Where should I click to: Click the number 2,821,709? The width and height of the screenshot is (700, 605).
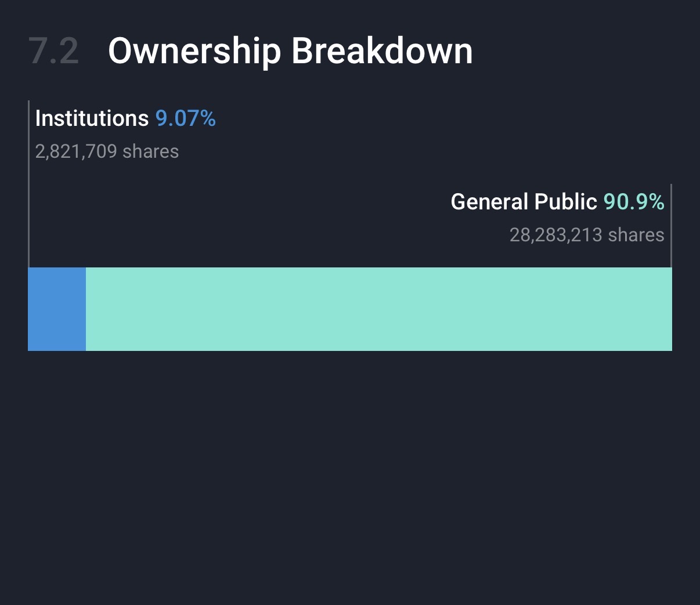coord(76,151)
